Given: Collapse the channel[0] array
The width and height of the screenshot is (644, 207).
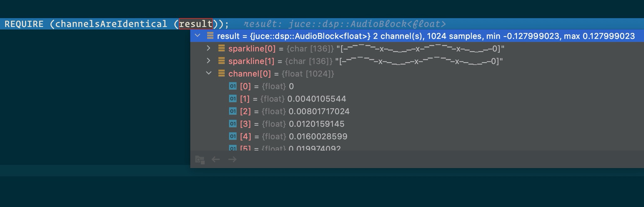Looking at the screenshot, I should click(208, 73).
